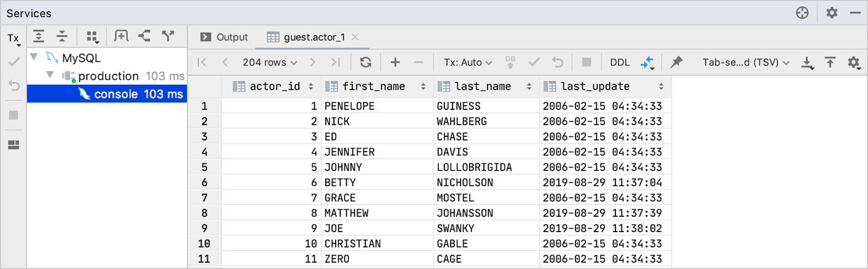Click the PENELOPE cell
Screen dimensions: 868x269
pyautogui.click(x=377, y=106)
